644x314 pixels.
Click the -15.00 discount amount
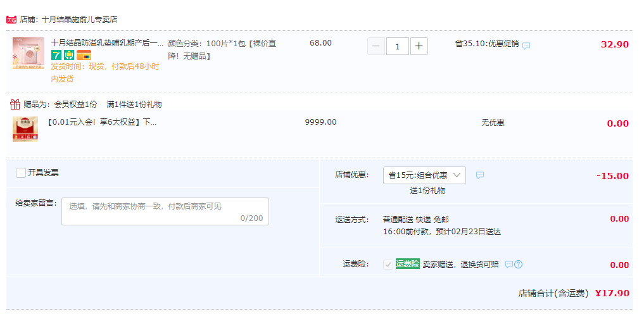612,176
